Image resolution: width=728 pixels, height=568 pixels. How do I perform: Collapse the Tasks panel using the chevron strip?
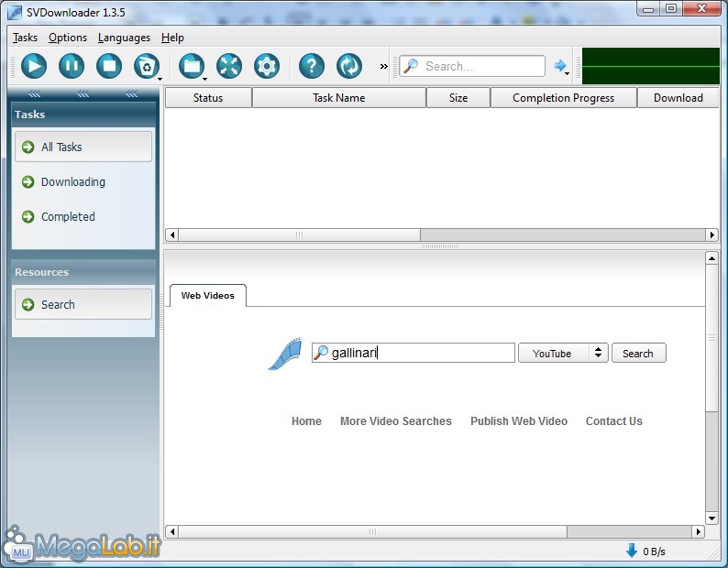click(x=83, y=94)
